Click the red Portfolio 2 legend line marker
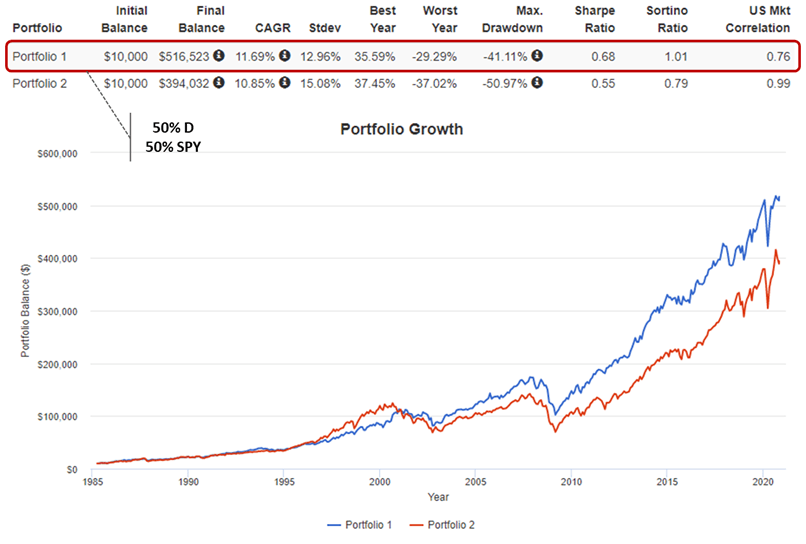Viewport: 806px width, 544px height. tap(416, 525)
